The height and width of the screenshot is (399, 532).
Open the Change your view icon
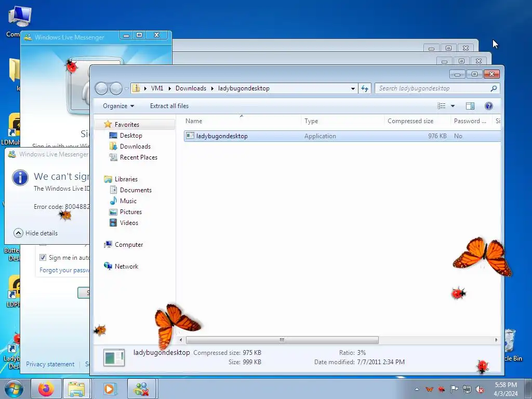coord(442,106)
